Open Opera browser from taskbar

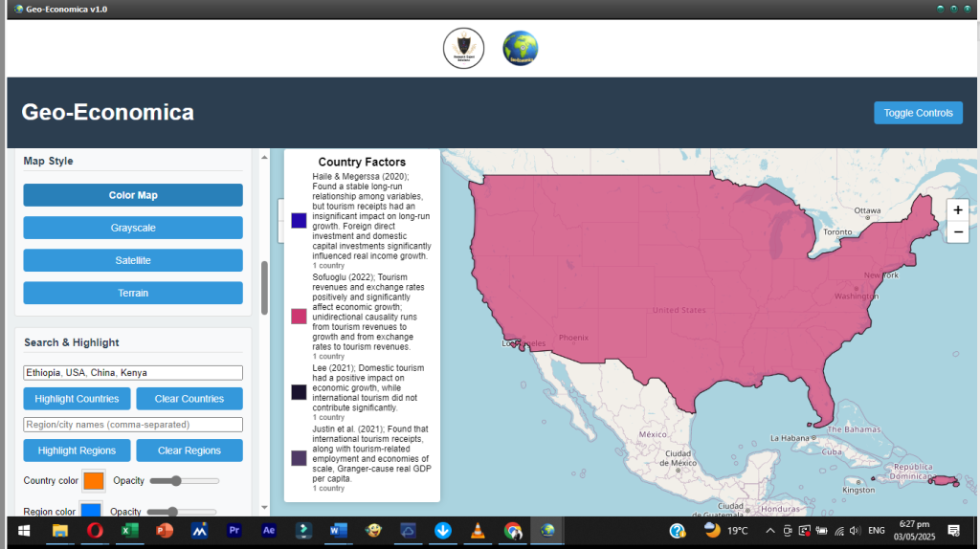(95, 530)
